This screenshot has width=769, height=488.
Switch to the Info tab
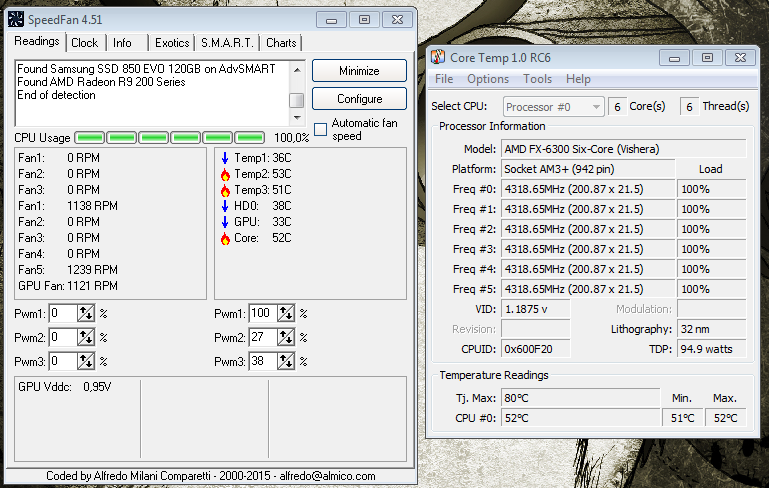[x=122, y=43]
